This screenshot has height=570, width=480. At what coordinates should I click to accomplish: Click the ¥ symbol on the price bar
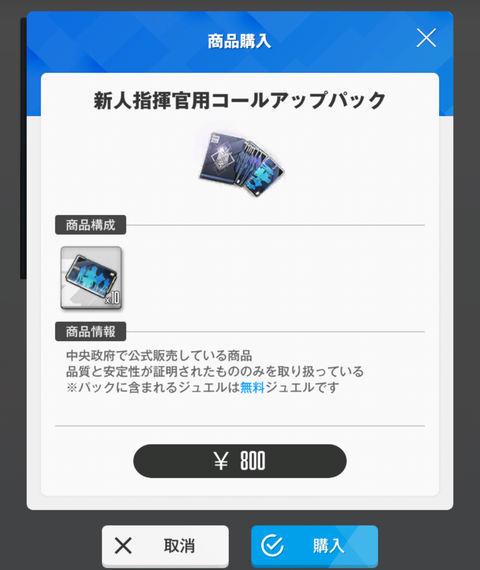pos(221,461)
